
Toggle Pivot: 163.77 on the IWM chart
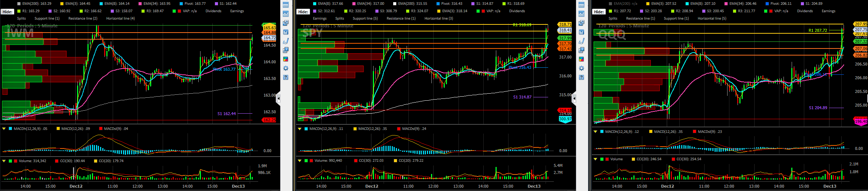pyautogui.click(x=193, y=4)
